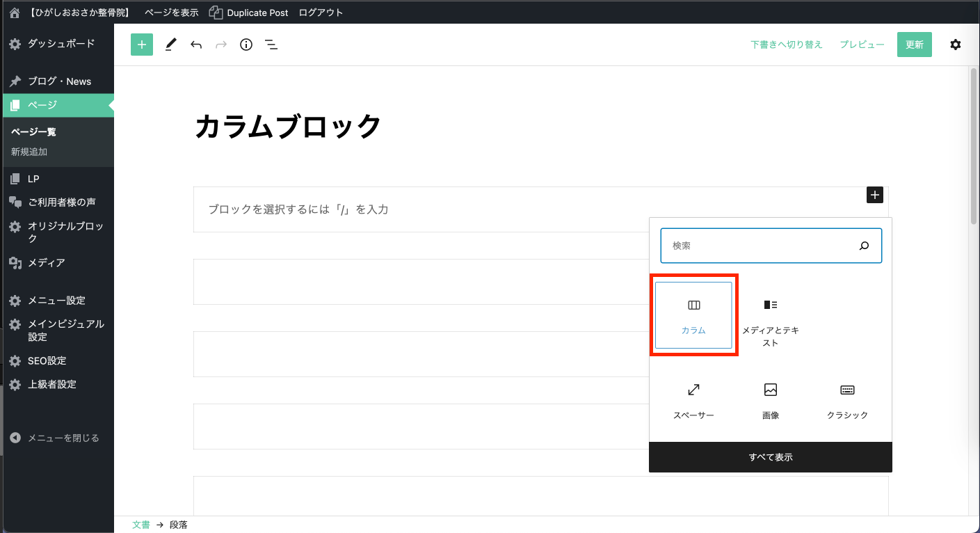Screen dimensions: 980x533
Task: Open the document info details icon
Action: (246, 45)
